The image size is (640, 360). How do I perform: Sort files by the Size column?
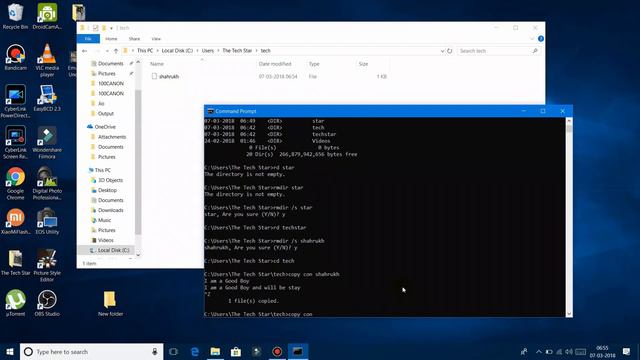point(372,64)
